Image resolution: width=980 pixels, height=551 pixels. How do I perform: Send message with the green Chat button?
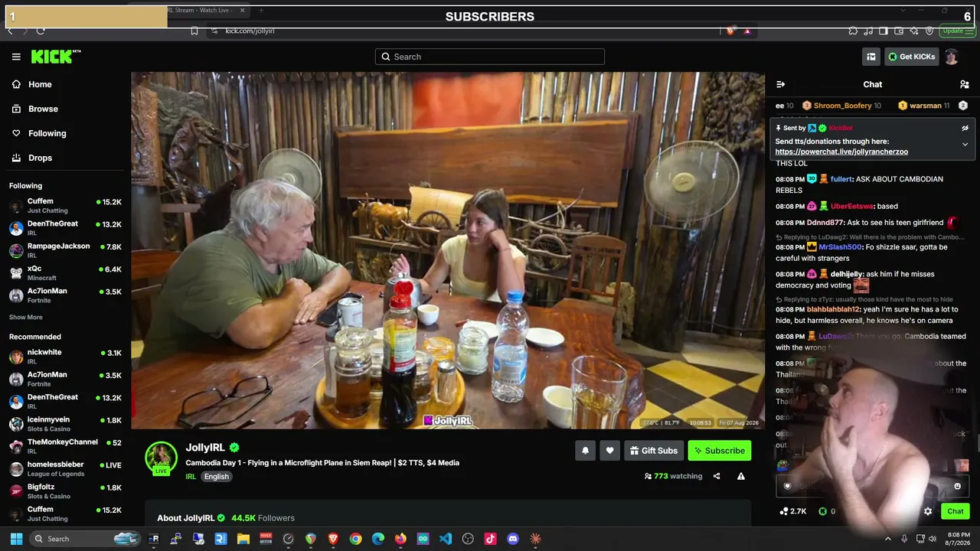[x=955, y=511]
